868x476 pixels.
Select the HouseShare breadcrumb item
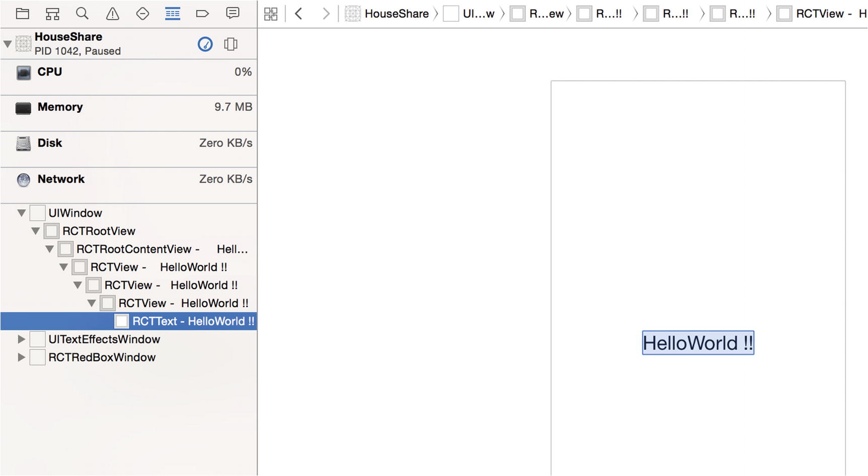tap(387, 14)
